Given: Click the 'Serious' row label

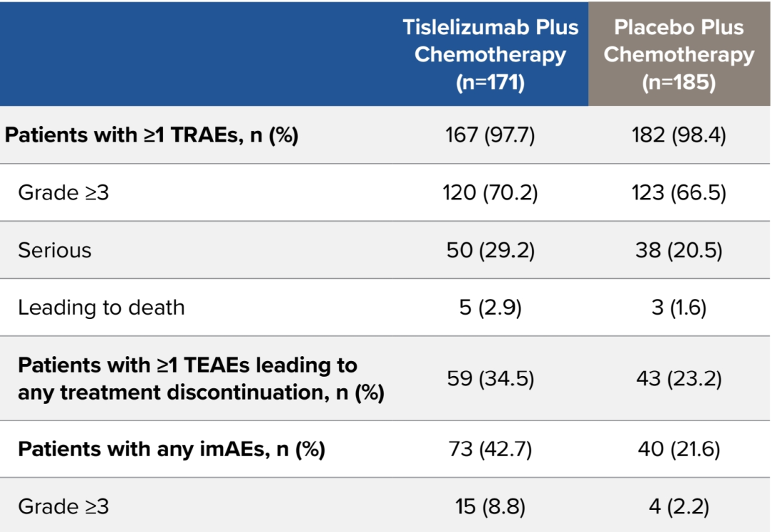Looking at the screenshot, I should pyautogui.click(x=55, y=250).
